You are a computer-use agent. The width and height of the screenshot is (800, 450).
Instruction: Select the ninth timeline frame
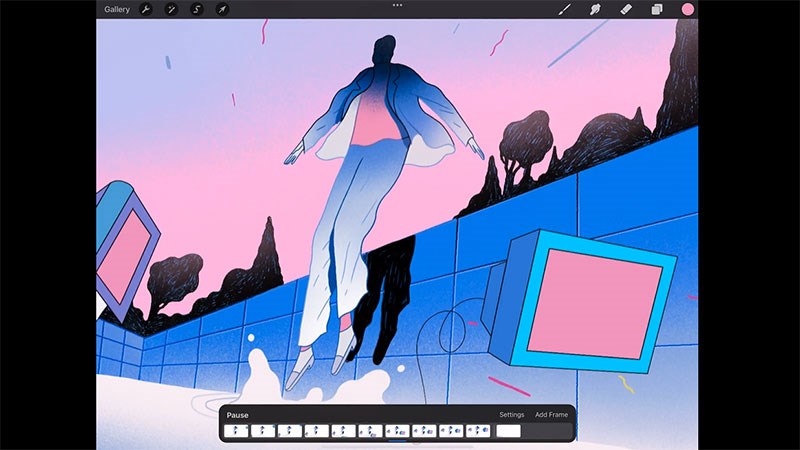point(451,431)
